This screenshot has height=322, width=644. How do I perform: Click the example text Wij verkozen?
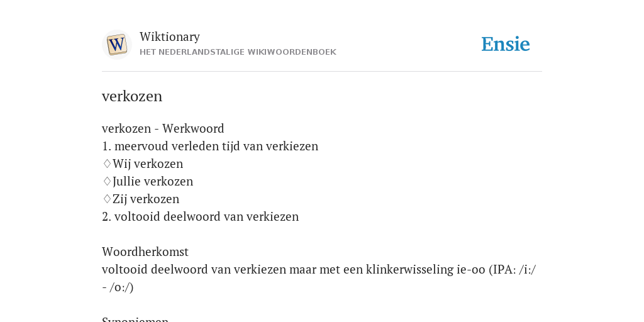click(x=148, y=164)
